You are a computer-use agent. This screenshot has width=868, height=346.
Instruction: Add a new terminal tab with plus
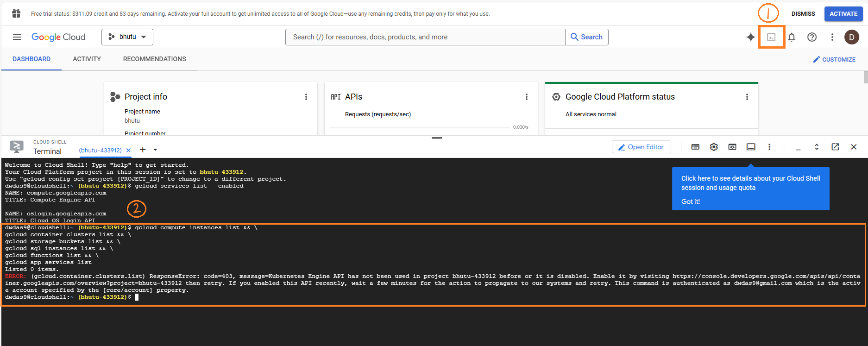143,150
